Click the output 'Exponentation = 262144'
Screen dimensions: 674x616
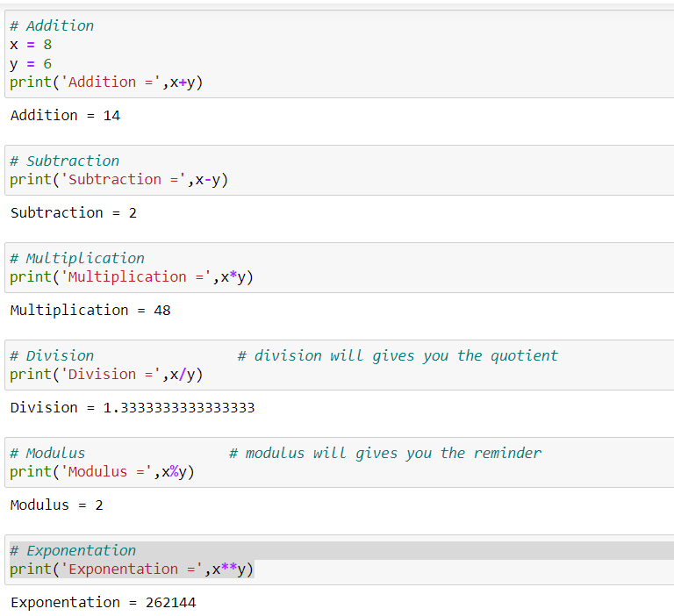(104, 603)
